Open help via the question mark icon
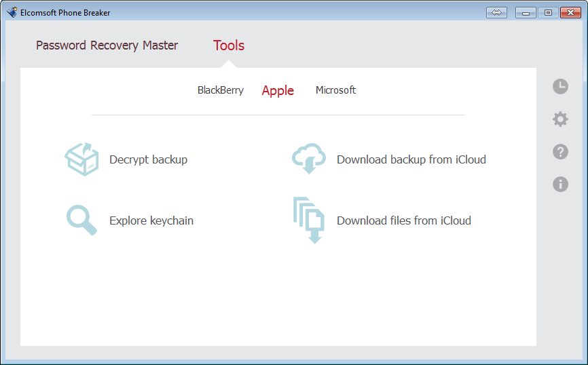Screen dimensions: 588x365 point(560,152)
